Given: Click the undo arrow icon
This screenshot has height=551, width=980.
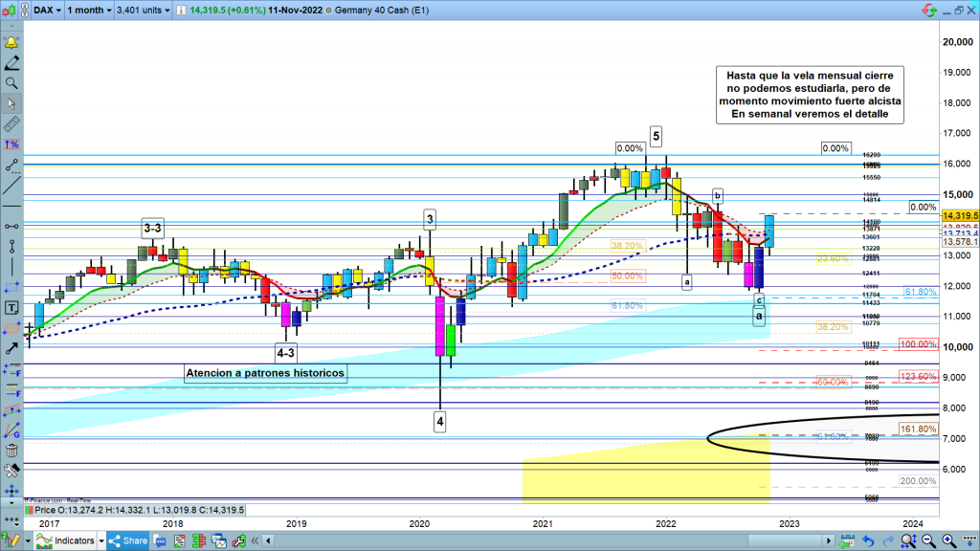Looking at the screenshot, I should click(x=868, y=540).
